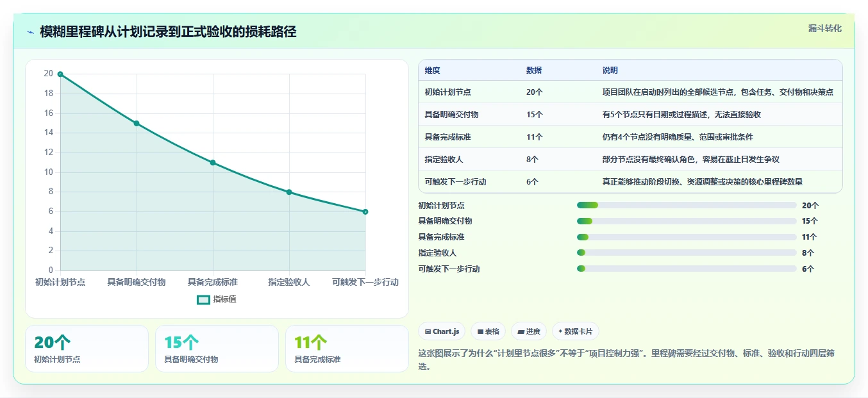The image size is (868, 398).
Task: Click the 漏斗转化 tag in header
Action: pyautogui.click(x=824, y=29)
